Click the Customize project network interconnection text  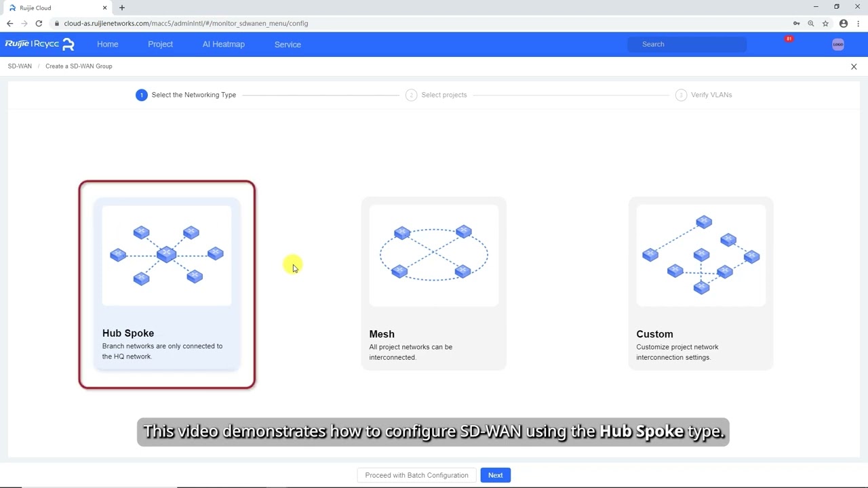coord(677,352)
